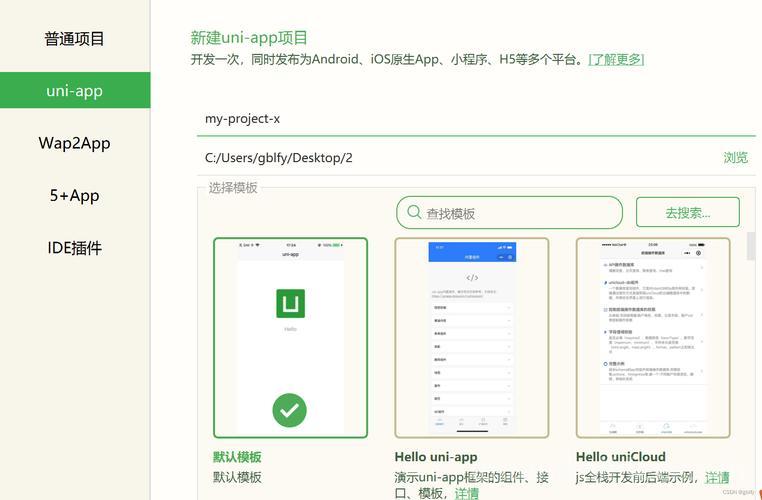Open 详情 link for Hello uni-app
The width and height of the screenshot is (762, 500).
point(467,493)
